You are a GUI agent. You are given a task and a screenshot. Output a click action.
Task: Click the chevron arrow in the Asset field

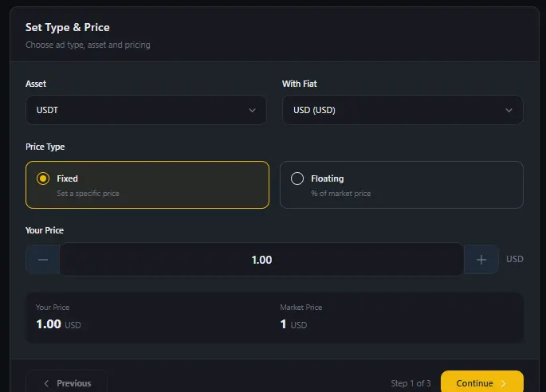coord(253,110)
